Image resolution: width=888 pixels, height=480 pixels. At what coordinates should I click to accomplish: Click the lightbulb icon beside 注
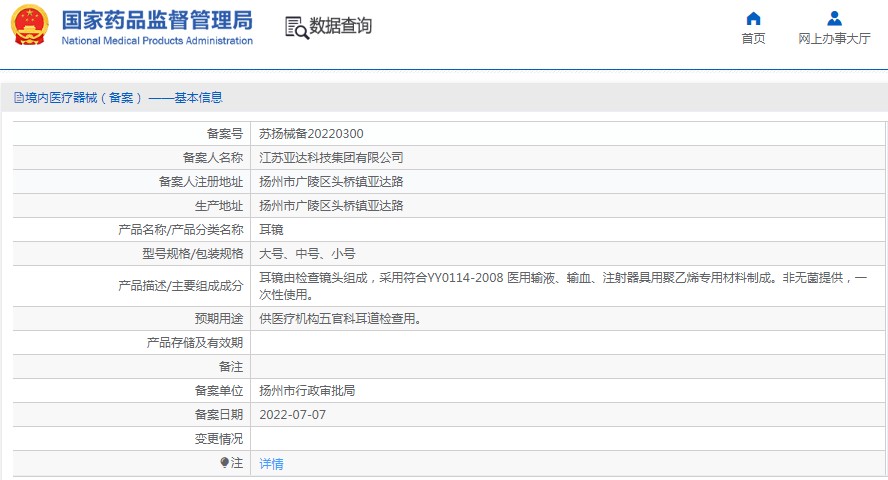click(225, 462)
